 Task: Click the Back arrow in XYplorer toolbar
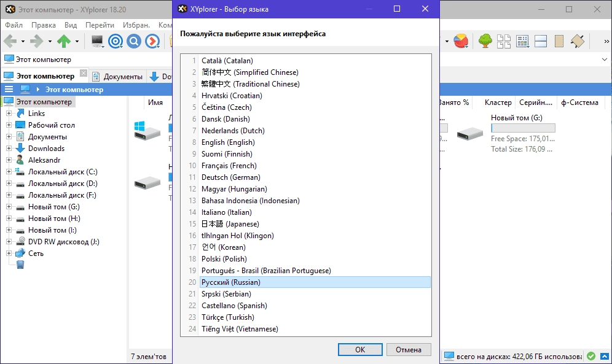10,41
